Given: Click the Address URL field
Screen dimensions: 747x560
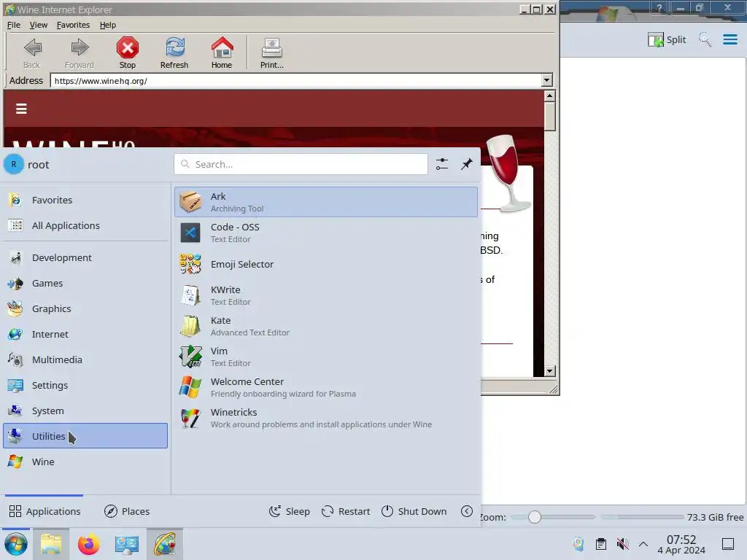Looking at the screenshot, I should (x=296, y=81).
